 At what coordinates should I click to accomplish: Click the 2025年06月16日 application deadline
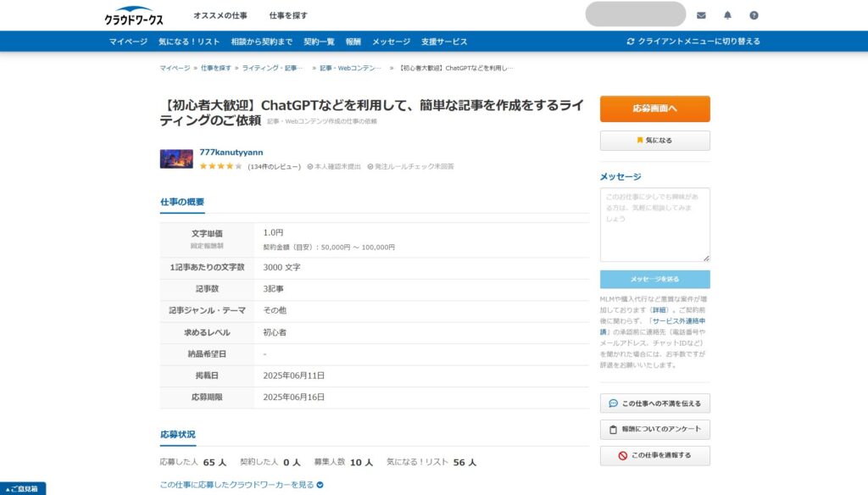click(294, 397)
